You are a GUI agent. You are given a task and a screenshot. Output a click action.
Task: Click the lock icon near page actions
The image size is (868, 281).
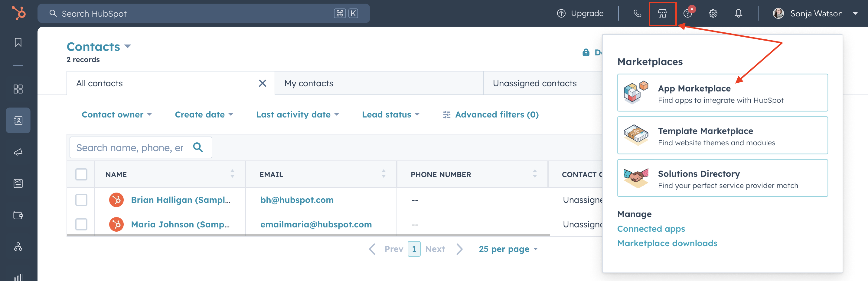coord(586,52)
